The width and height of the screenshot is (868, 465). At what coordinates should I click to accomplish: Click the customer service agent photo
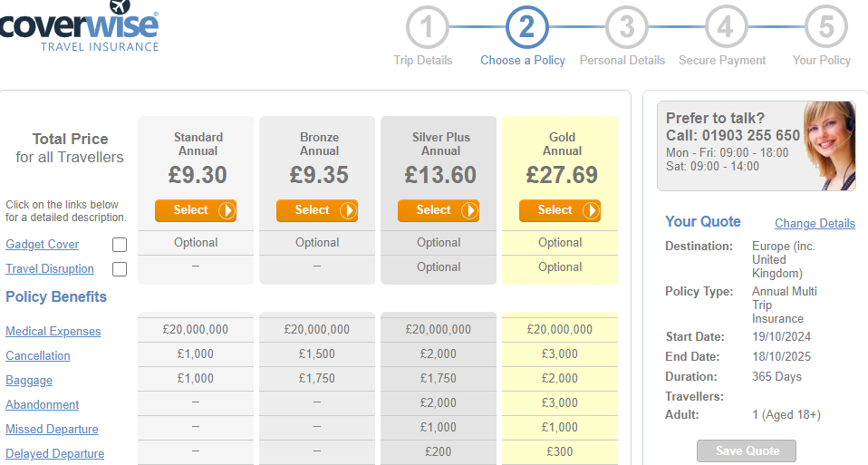click(828, 145)
